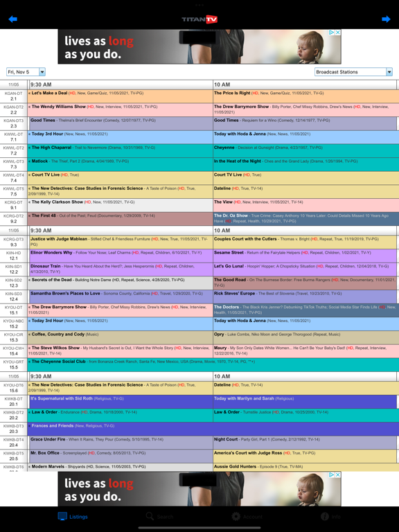The image size is (399, 532).
Task: Open Let's Go Luna! listing
Action: [x=305, y=269]
